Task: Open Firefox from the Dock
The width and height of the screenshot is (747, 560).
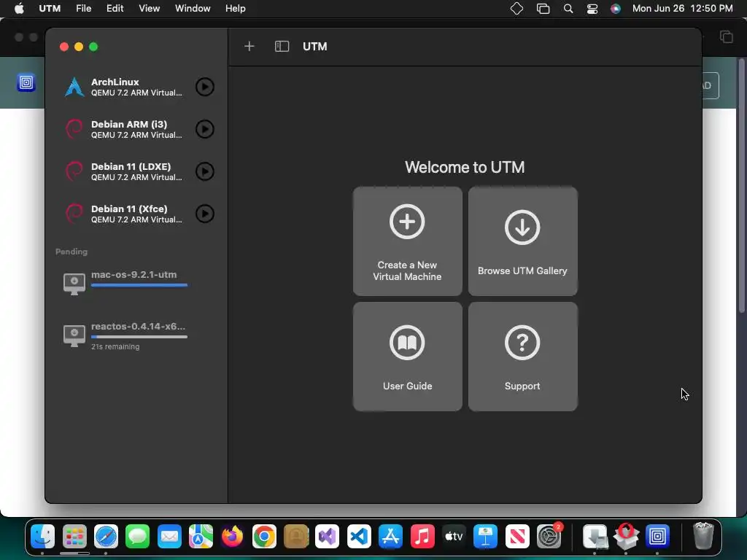Action: tap(233, 537)
